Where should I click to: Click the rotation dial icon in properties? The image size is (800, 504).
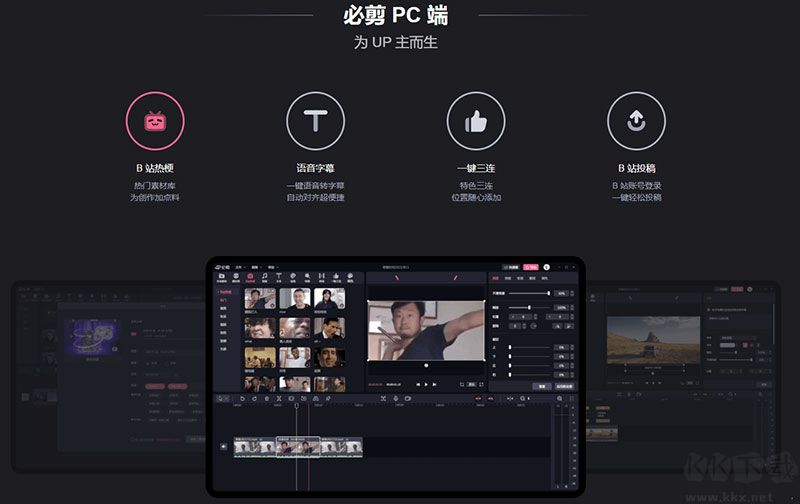point(533,326)
